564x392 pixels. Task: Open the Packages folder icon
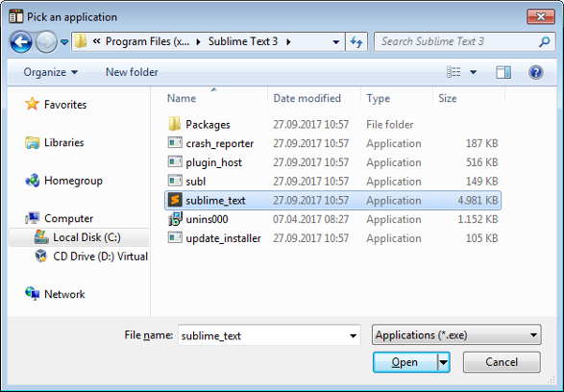tap(175, 124)
